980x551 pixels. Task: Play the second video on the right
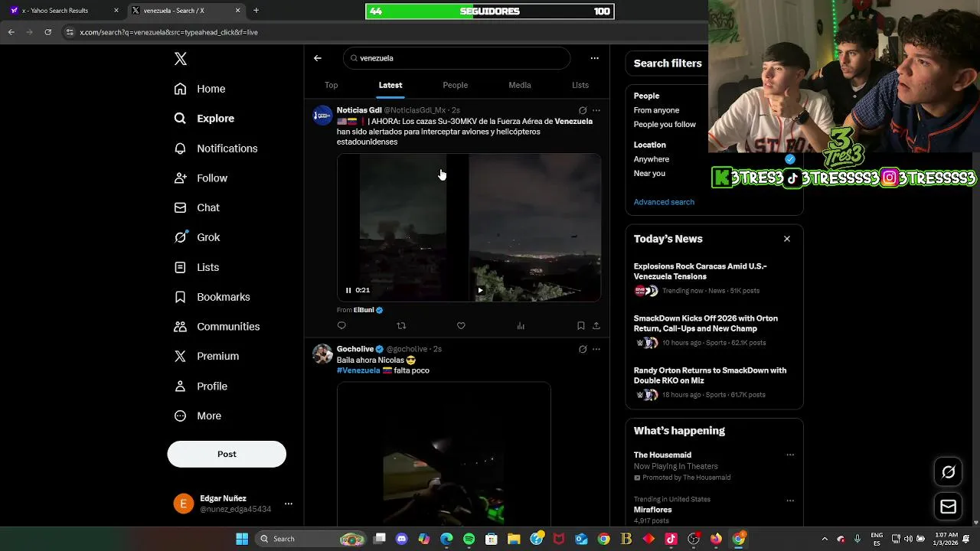(480, 290)
